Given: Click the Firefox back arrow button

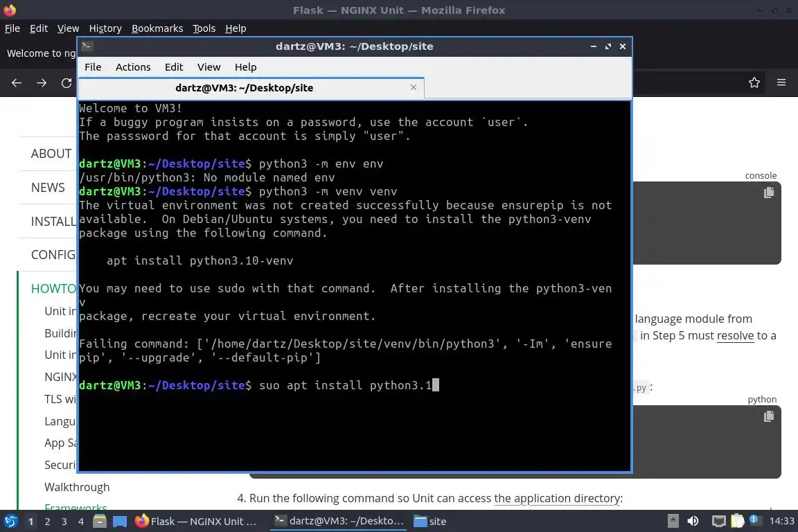Looking at the screenshot, I should tap(17, 82).
